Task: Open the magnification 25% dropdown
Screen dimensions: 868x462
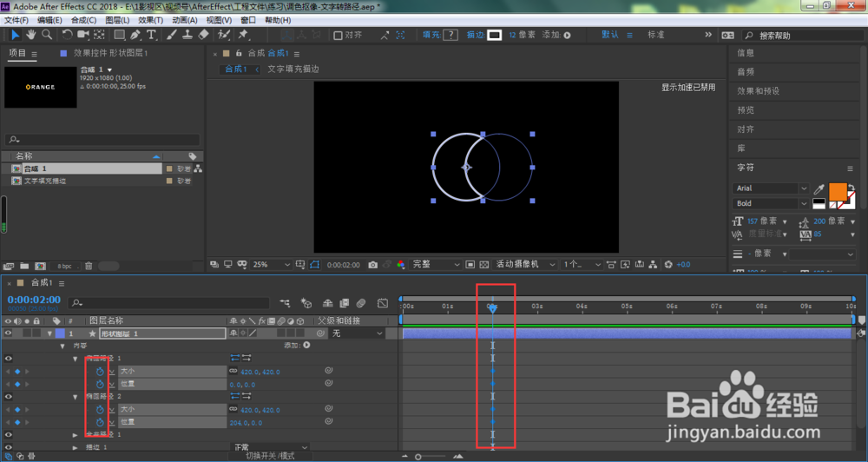Action: (x=271, y=265)
